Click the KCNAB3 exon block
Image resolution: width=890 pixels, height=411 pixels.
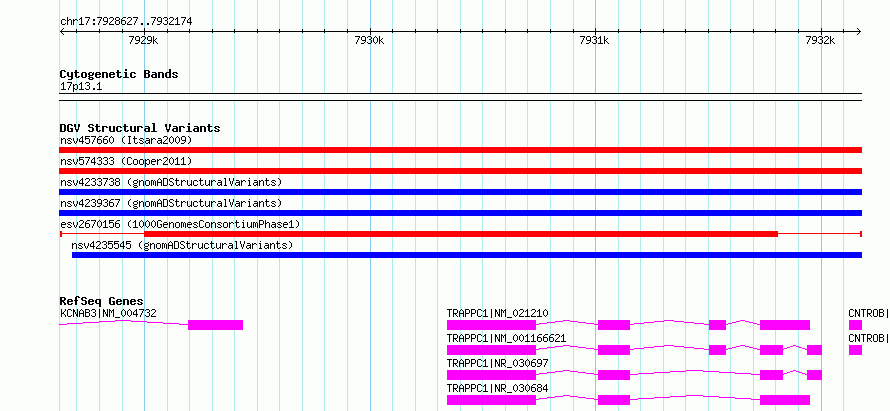tap(216, 325)
